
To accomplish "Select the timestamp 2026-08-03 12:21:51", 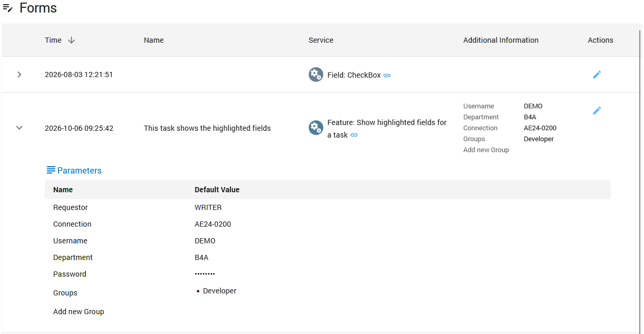I will 79,75.
